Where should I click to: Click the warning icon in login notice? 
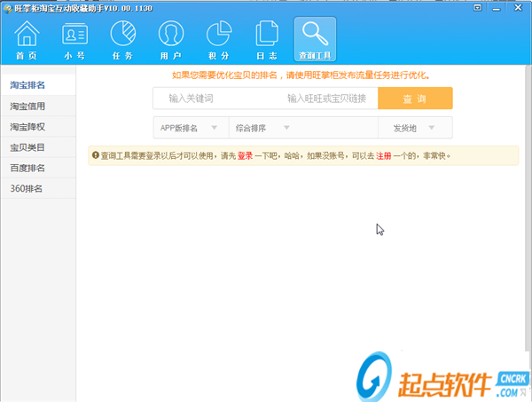click(96, 155)
